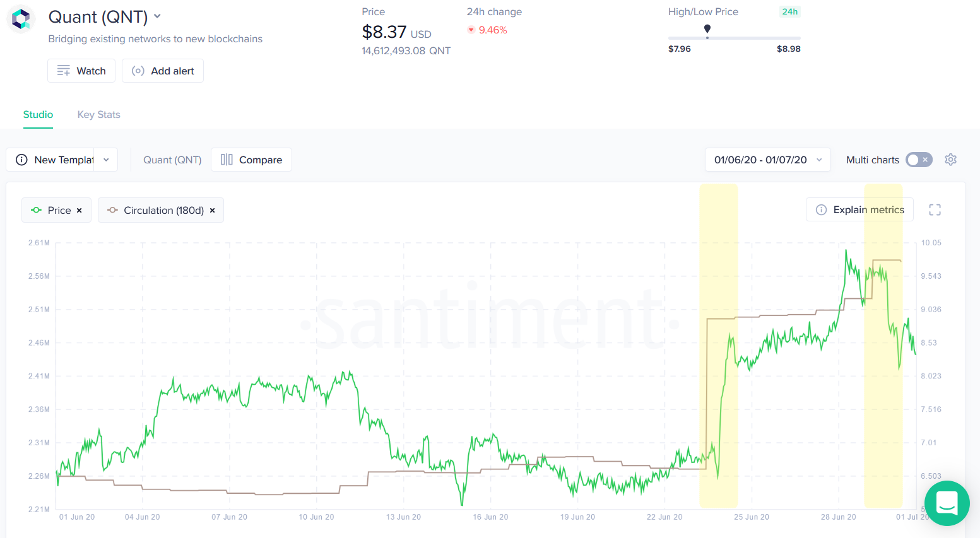Open the Key Stats tab

[98, 114]
